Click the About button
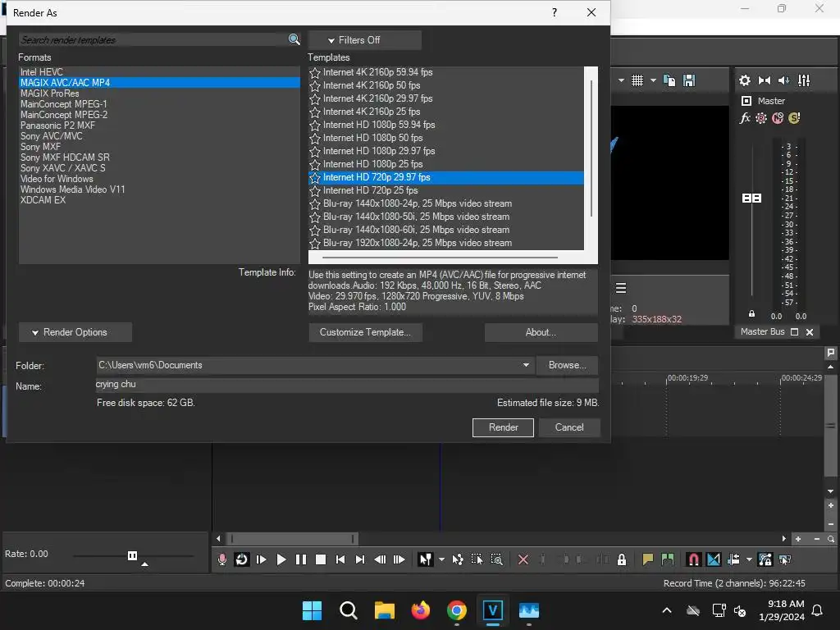Viewport: 840px width, 630px height. [x=541, y=332]
